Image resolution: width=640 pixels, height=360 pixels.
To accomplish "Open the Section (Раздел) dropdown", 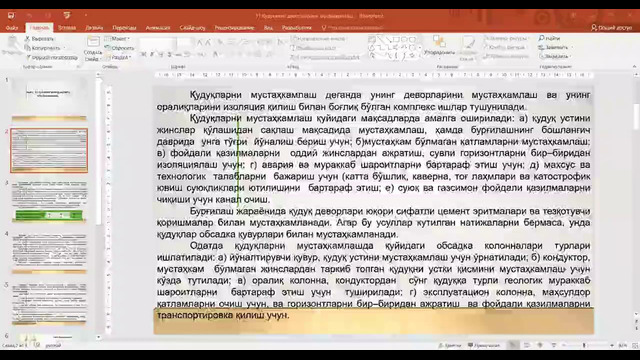I will click(118, 58).
